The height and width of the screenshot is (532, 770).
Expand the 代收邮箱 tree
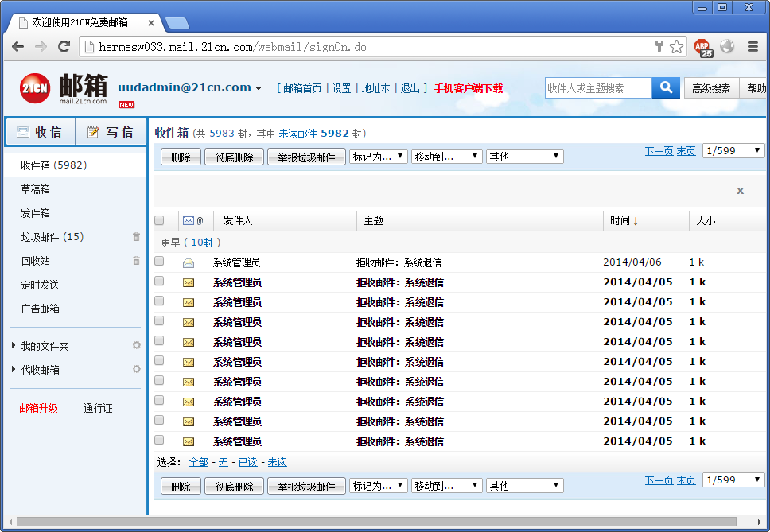click(14, 369)
